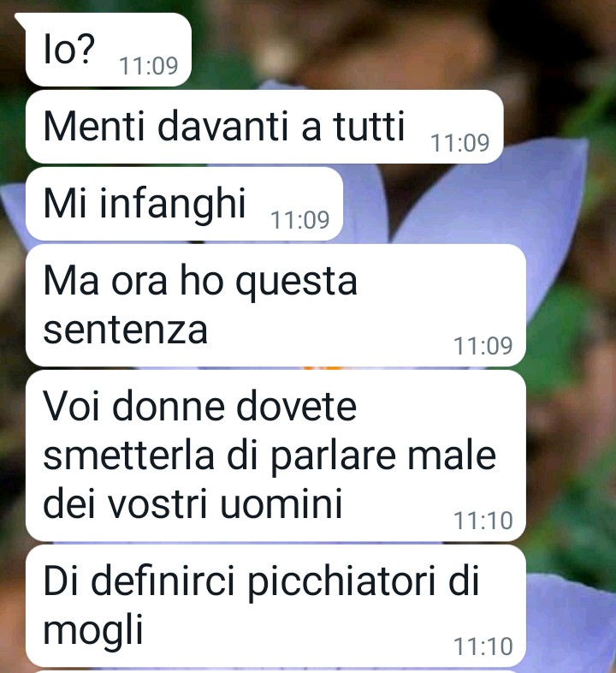Click the word "sentenza"
The image size is (616, 673).
125,330
